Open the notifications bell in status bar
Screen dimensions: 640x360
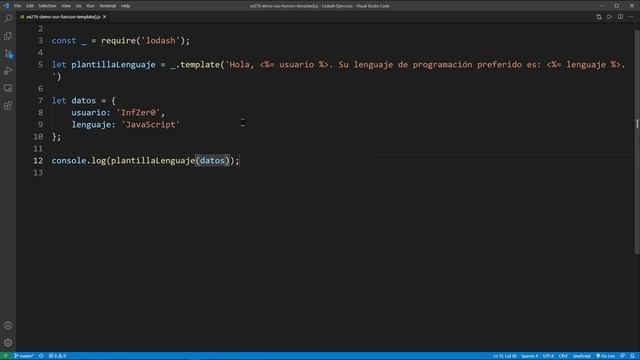click(x=632, y=356)
